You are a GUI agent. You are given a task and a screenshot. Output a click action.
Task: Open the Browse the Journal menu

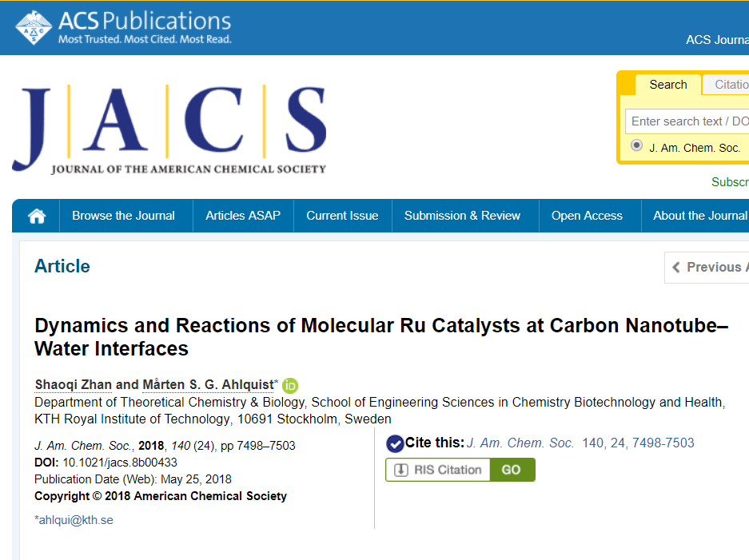[x=123, y=216]
